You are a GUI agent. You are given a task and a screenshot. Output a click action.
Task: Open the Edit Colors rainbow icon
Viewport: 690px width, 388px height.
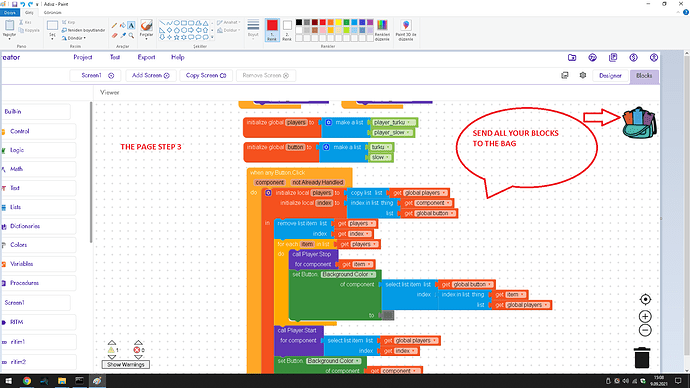382,30
